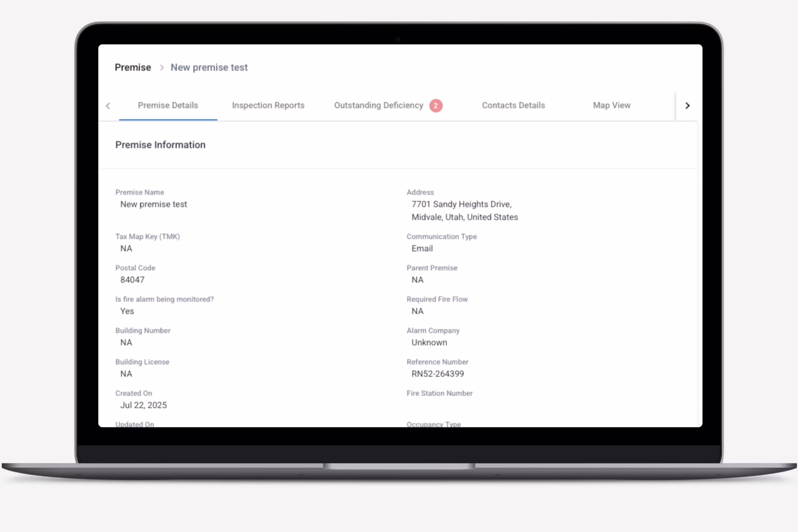Click the right tab scroll arrow
Screen dimensions: 798x532
click(x=687, y=106)
